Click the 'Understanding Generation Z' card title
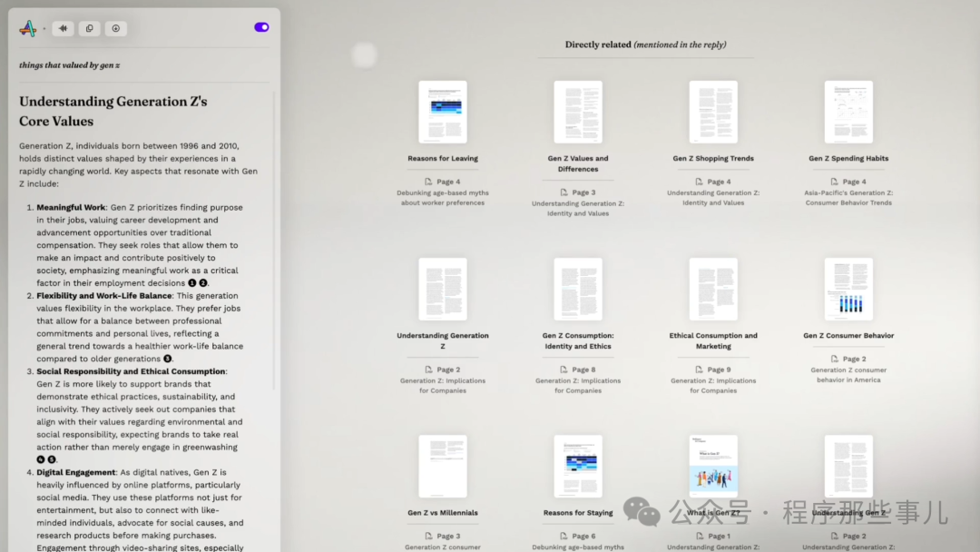Image resolution: width=980 pixels, height=552 pixels. (x=443, y=340)
